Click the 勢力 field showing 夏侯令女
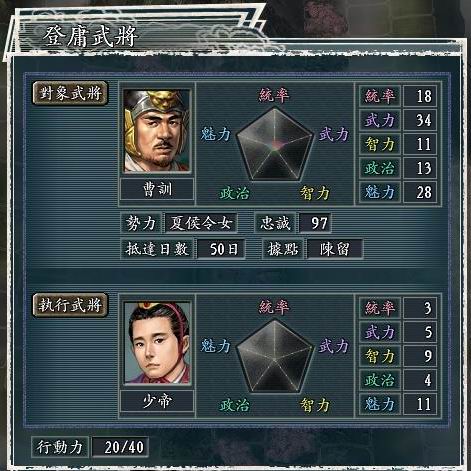 coord(201,223)
